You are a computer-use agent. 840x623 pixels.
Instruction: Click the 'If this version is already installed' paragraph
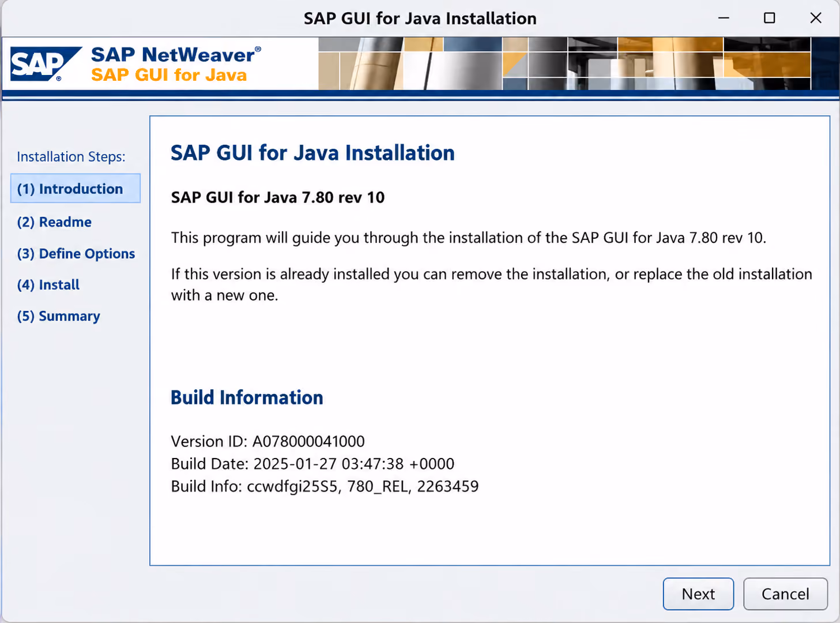(x=492, y=284)
